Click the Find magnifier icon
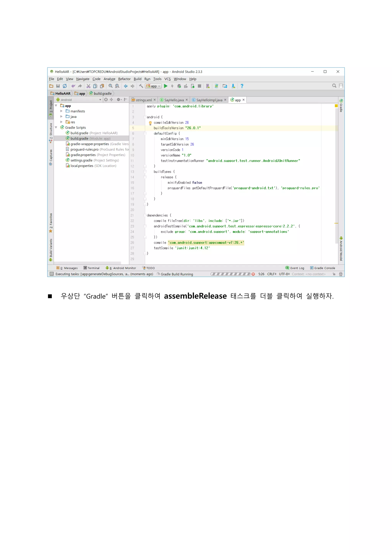Screen dimensions: 392x555 pyautogui.click(x=111, y=86)
